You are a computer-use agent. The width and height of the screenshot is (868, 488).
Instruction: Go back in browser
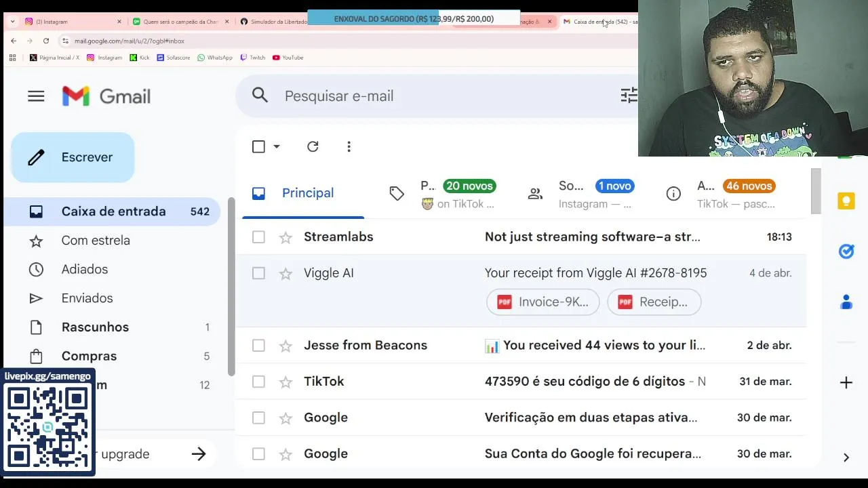click(14, 41)
